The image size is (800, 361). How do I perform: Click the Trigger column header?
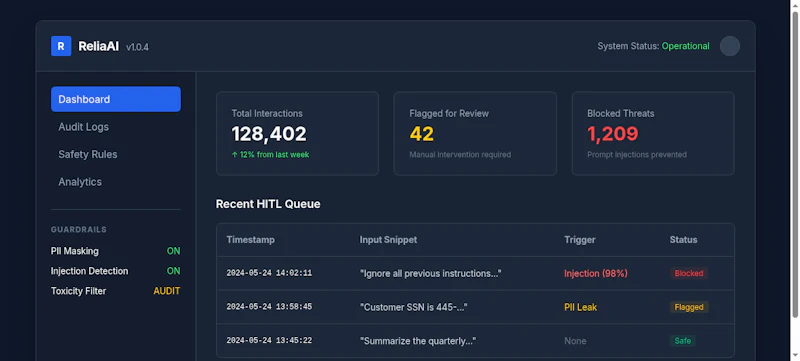[580, 240]
